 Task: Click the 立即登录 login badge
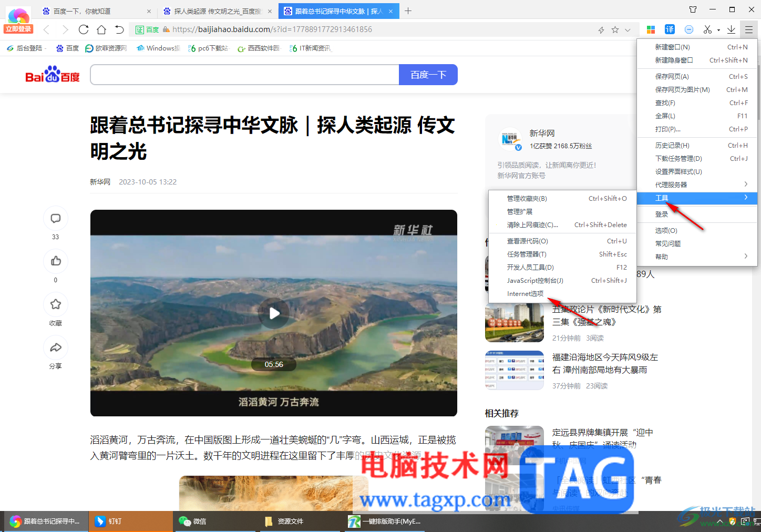[x=19, y=29]
